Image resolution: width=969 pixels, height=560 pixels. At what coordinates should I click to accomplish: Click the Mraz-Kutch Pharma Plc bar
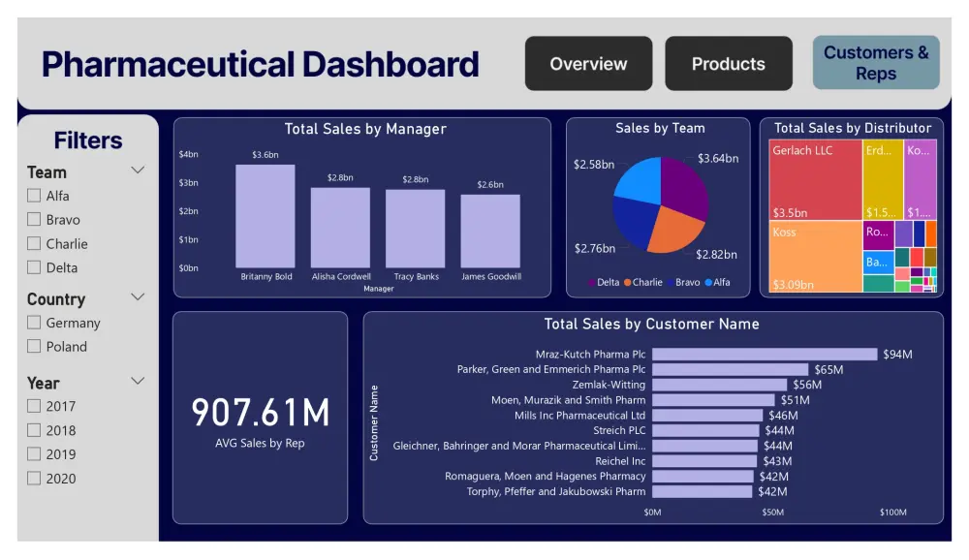[766, 355]
